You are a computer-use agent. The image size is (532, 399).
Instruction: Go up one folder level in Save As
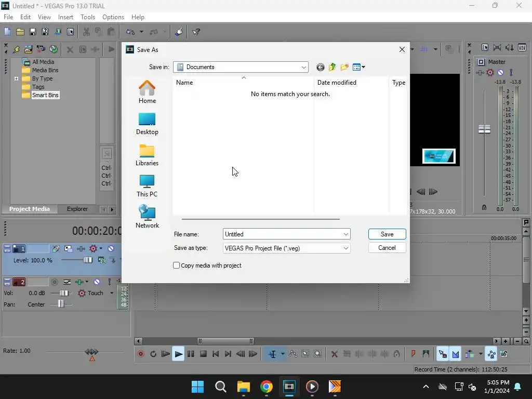click(332, 67)
